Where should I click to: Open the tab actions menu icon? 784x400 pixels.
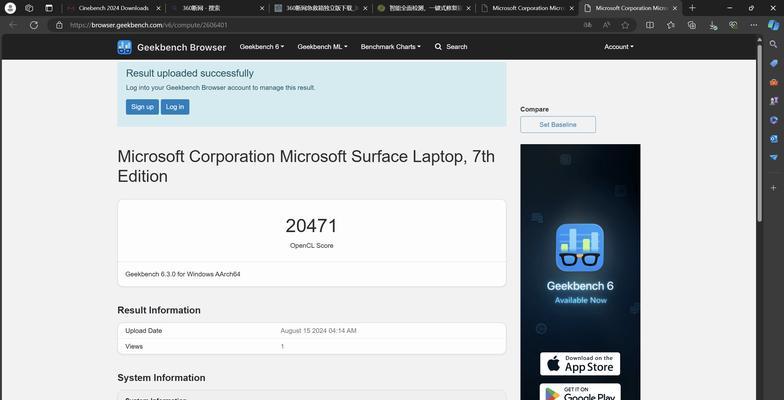pos(48,8)
